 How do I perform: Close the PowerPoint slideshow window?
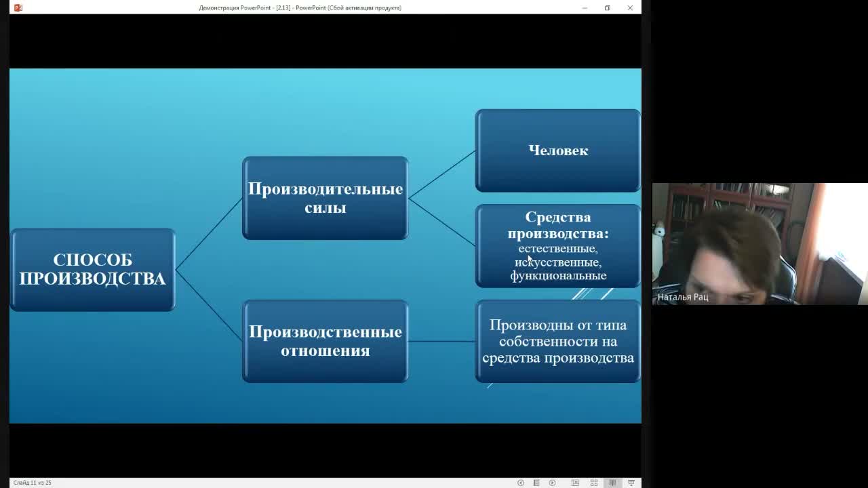(630, 7)
